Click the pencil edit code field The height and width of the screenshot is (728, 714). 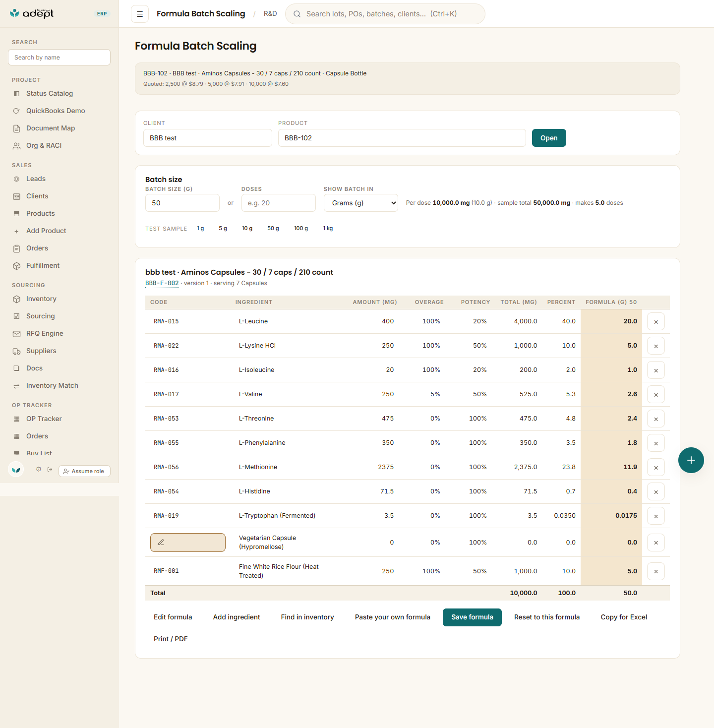coord(188,543)
